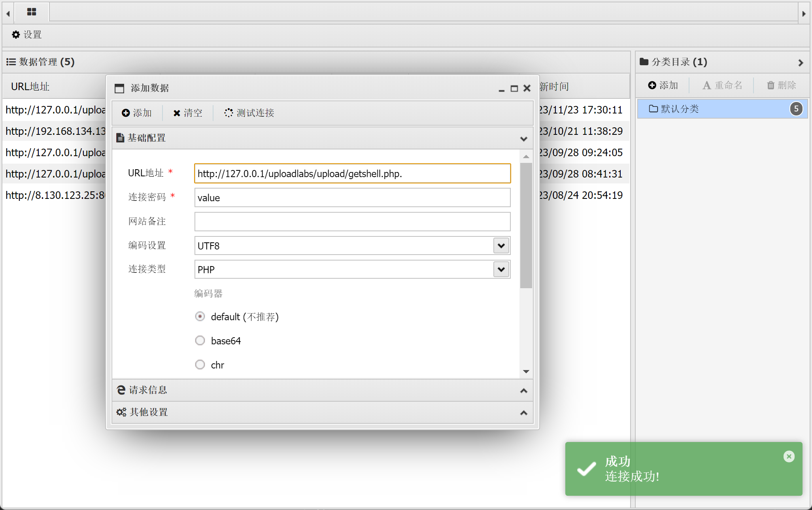The height and width of the screenshot is (510, 812).
Task: Click 添加 in the category panel
Action: coord(663,85)
